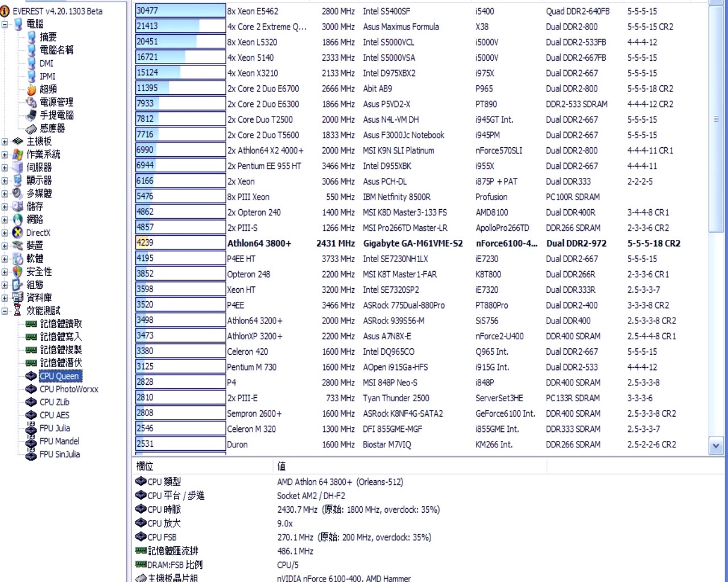Open the FPU Julia benchmark
This screenshot has width=728, height=582.
(x=55, y=428)
